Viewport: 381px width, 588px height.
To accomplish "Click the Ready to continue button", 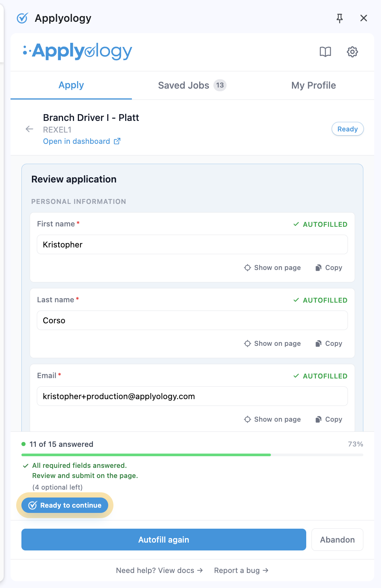I will (x=65, y=505).
